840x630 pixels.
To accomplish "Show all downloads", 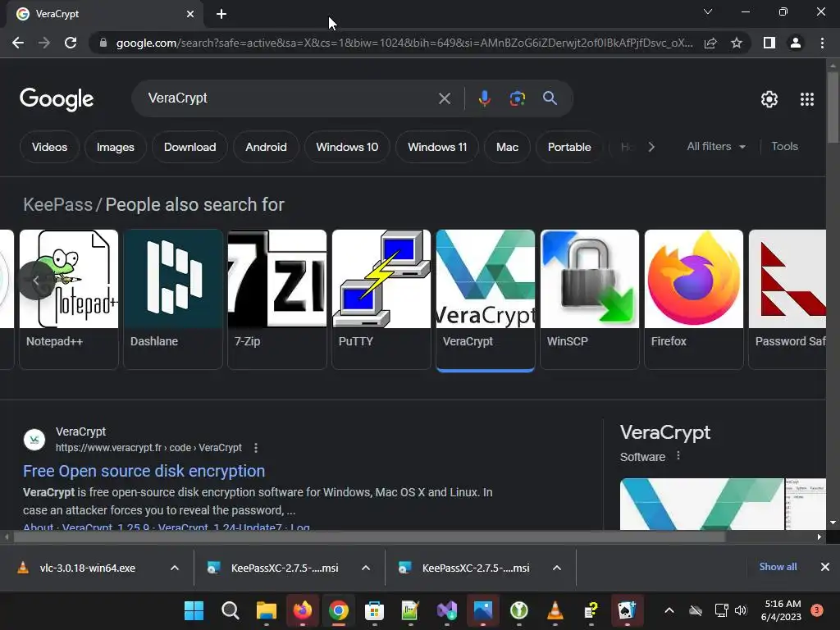I will 778,567.
